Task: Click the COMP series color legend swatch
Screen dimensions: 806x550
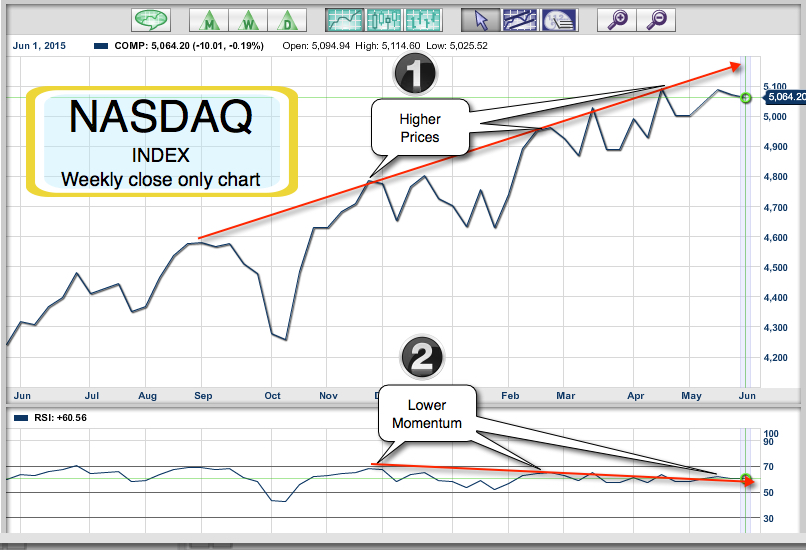Action: coord(101,46)
